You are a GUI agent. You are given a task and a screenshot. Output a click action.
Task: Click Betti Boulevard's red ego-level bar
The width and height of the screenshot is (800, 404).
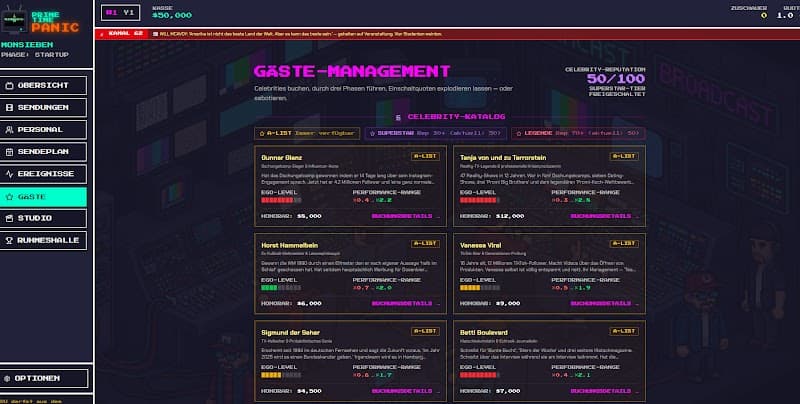click(x=480, y=375)
